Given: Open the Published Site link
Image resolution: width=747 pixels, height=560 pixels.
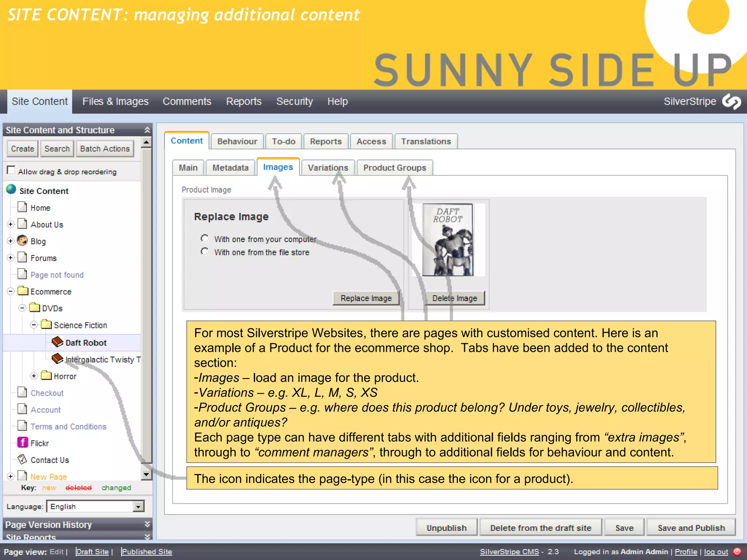Looking at the screenshot, I should (x=147, y=552).
